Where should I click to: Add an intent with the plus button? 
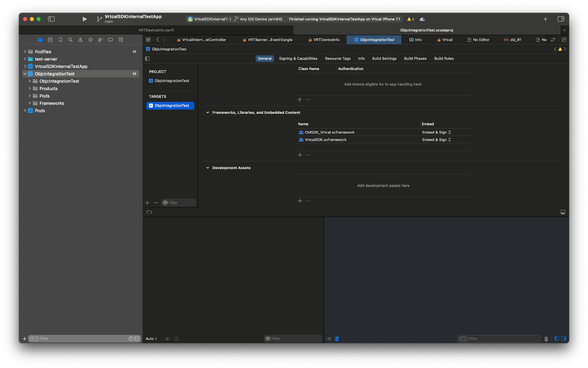pos(300,100)
